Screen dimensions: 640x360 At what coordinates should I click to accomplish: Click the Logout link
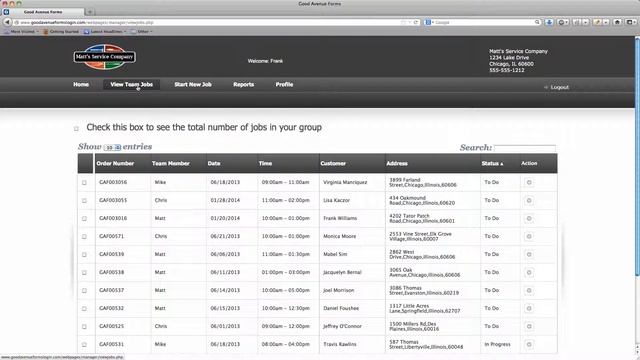pyautogui.click(x=560, y=87)
